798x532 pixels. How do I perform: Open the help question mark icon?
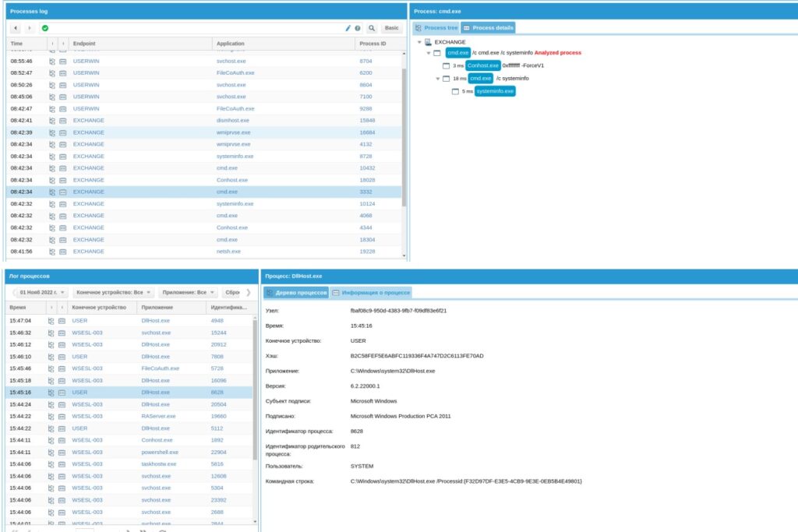pos(358,28)
